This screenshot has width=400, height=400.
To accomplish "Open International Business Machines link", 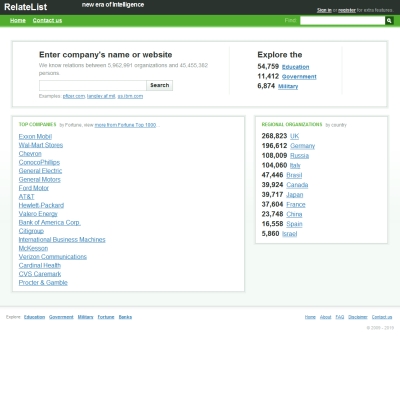I will tap(62, 240).
